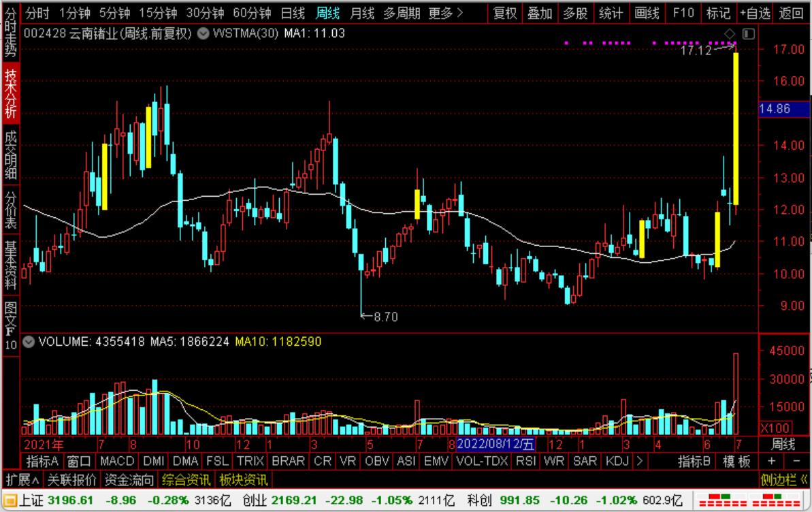Open the 关联报价 tab
812x512 pixels.
pyautogui.click(x=72, y=480)
